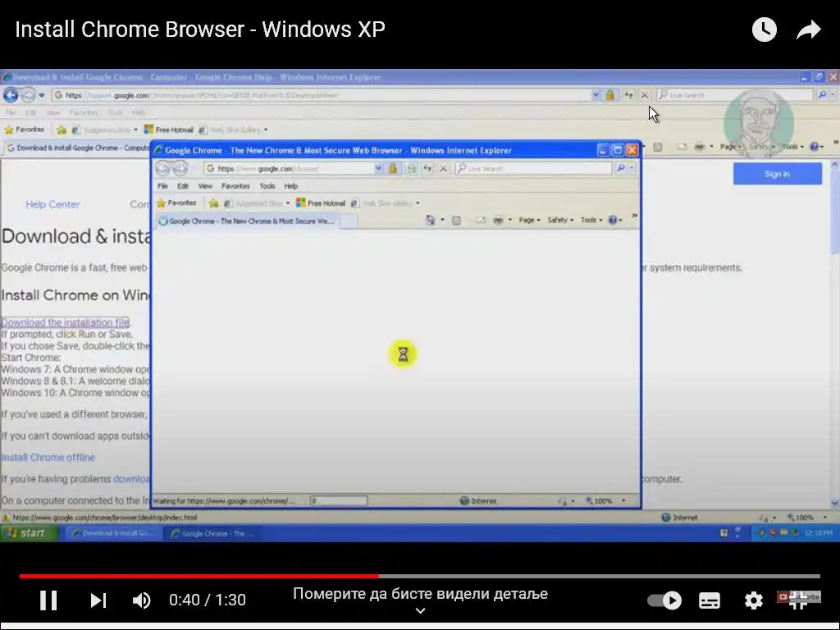840x630 pixels.
Task: Expand command bar overflow chevron in front window
Action: coord(634,216)
